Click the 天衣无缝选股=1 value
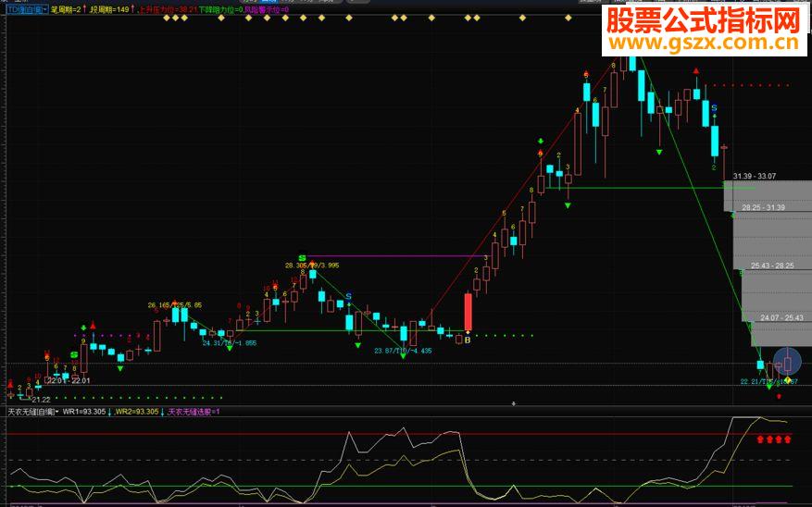Image resolution: width=812 pixels, height=507 pixels. click(x=194, y=412)
